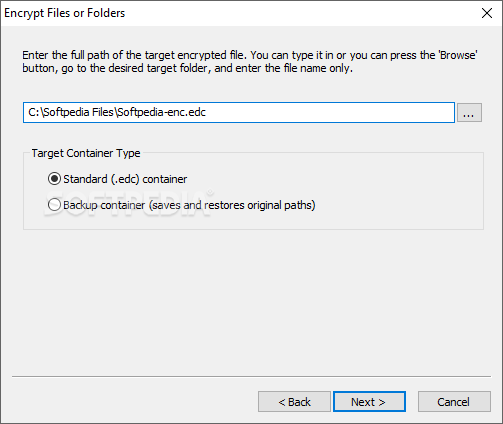
Task: Click the 'Enter the full path' instruction line
Action: click(250, 55)
